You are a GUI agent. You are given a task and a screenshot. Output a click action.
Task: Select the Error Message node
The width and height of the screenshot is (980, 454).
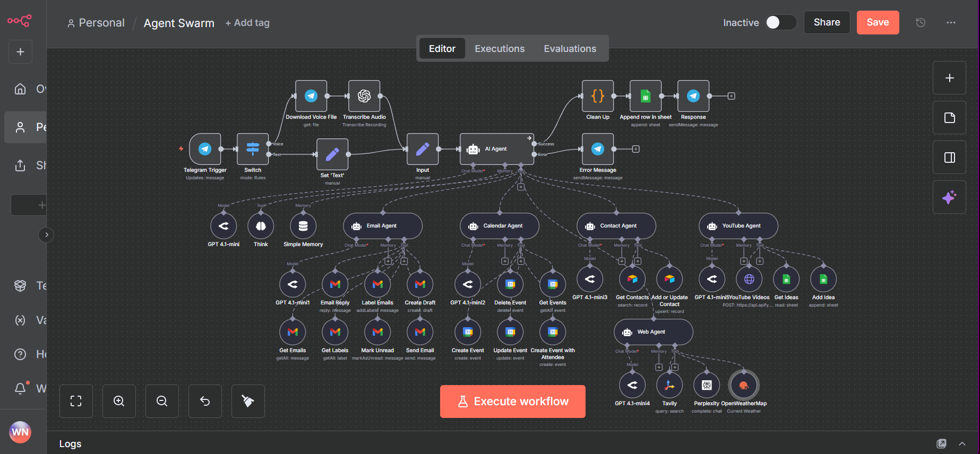[598, 149]
